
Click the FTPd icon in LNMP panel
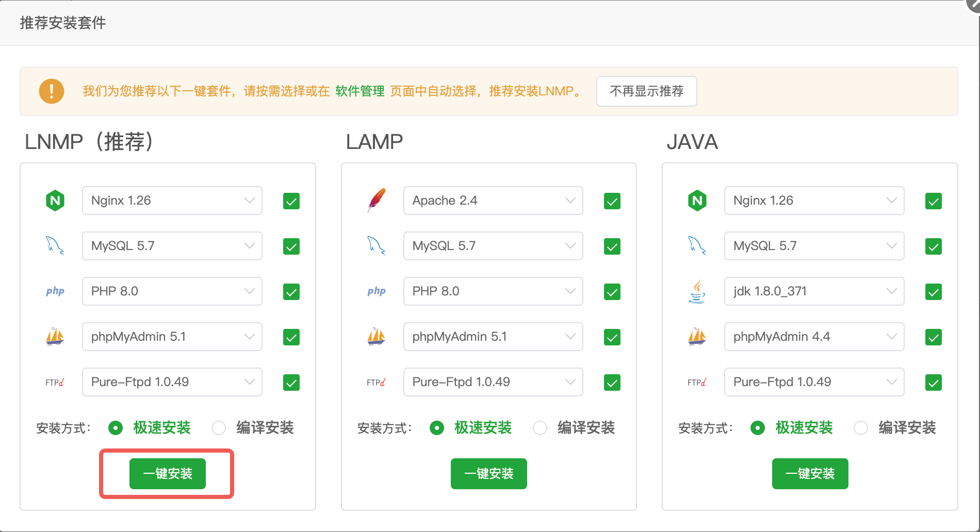tap(55, 382)
